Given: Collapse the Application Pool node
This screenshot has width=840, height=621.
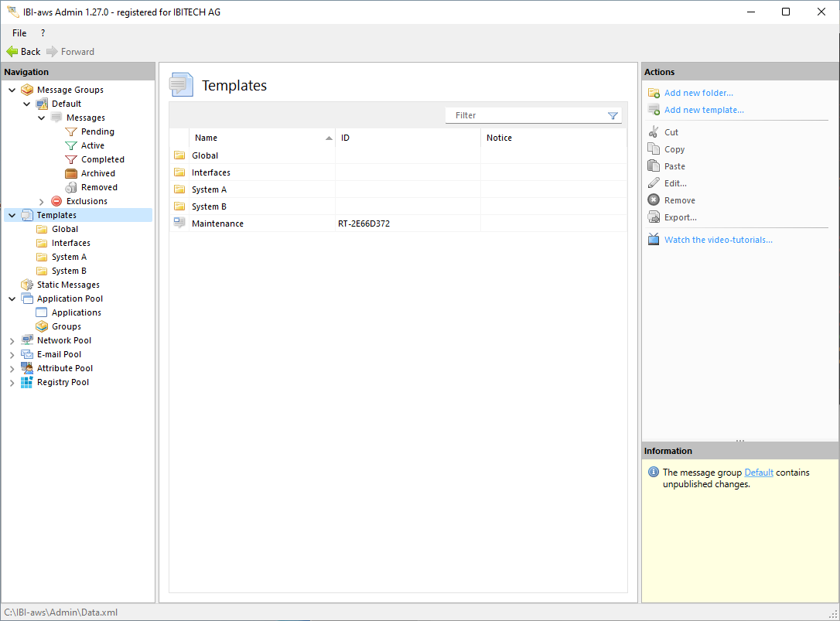Looking at the screenshot, I should click(x=12, y=299).
